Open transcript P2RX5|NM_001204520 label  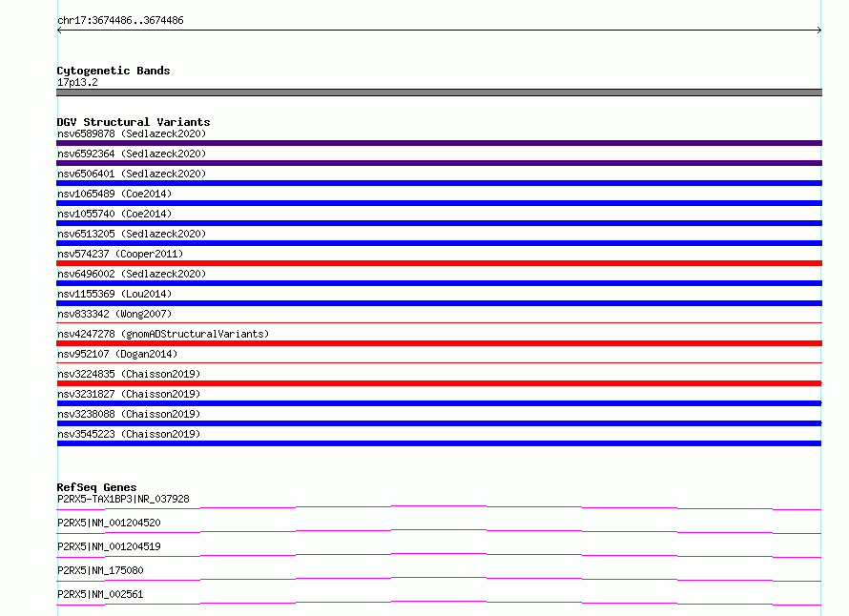coord(109,523)
